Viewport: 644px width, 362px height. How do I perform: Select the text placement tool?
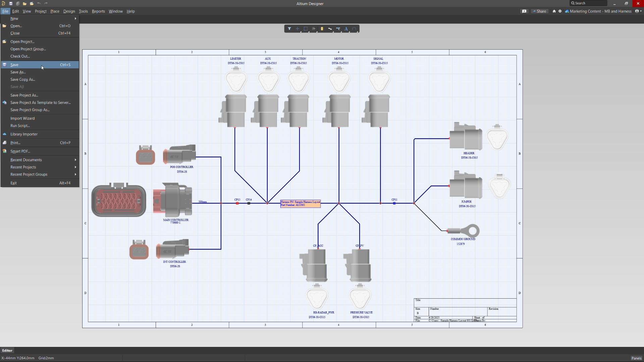(346, 29)
